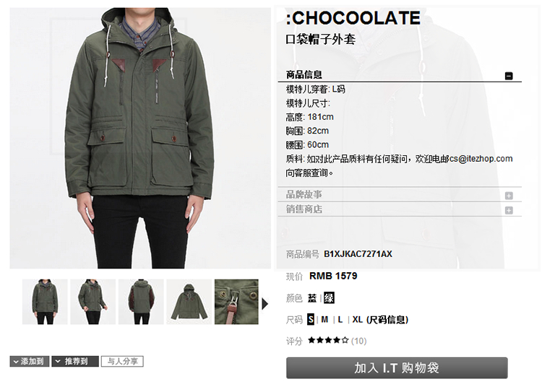The width and height of the screenshot is (542, 392).
Task: Choose size L option
Action: coord(340,320)
